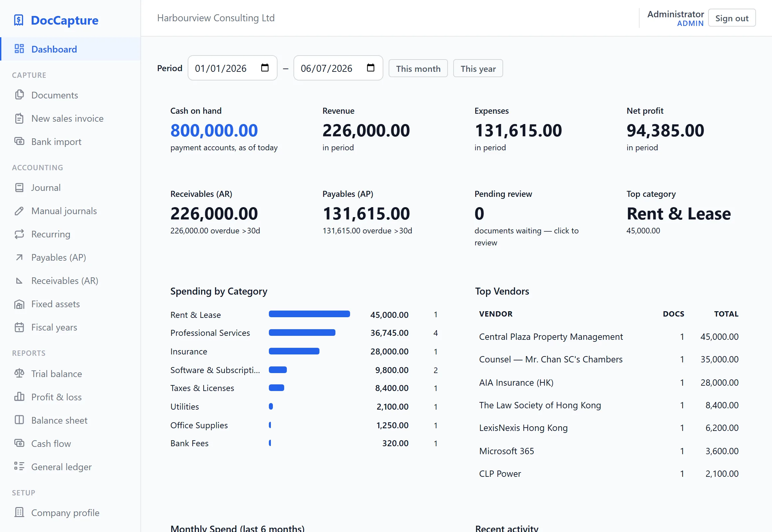Open the end date calendar picker
Viewport: 772px width, 532px height.
pyautogui.click(x=371, y=68)
